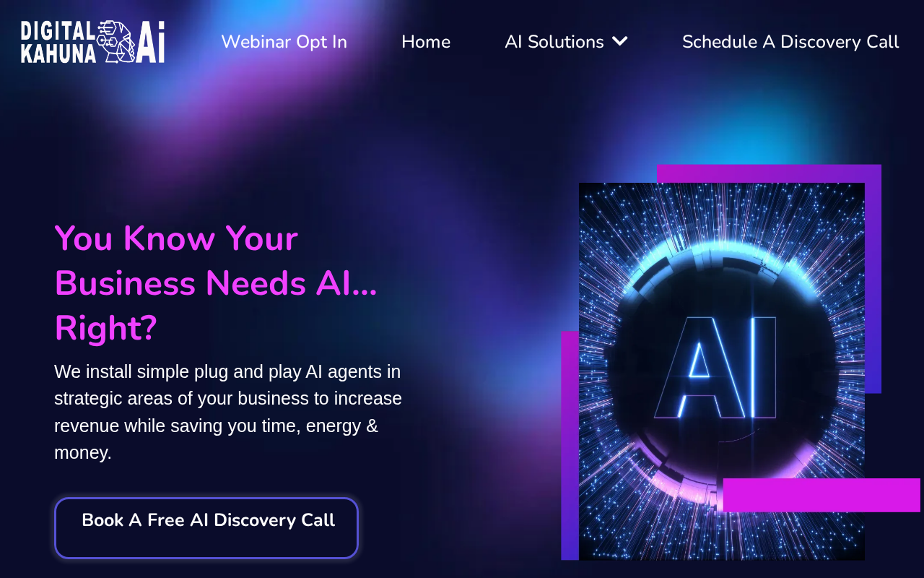Click the bright magenta rectangle overlapping the image

pos(821,495)
